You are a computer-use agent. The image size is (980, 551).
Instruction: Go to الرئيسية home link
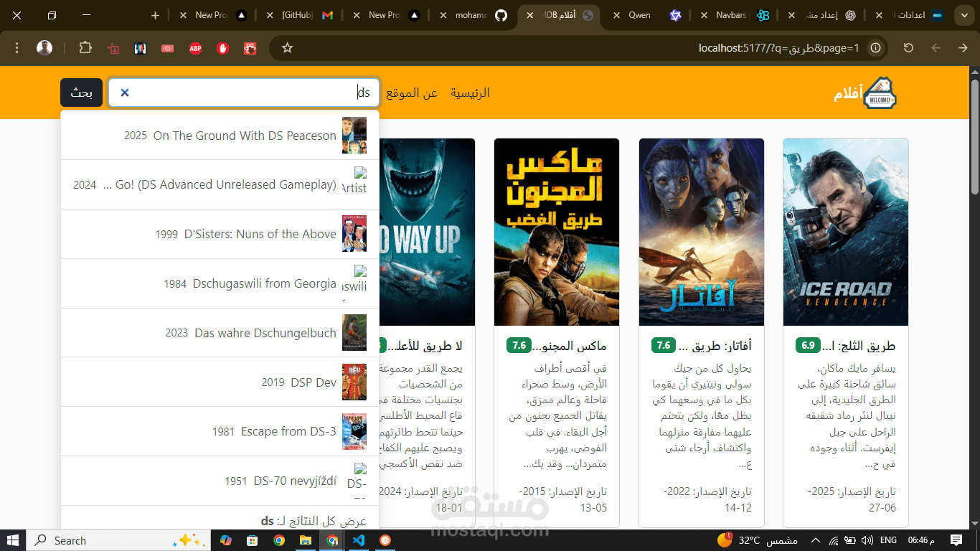coord(470,93)
